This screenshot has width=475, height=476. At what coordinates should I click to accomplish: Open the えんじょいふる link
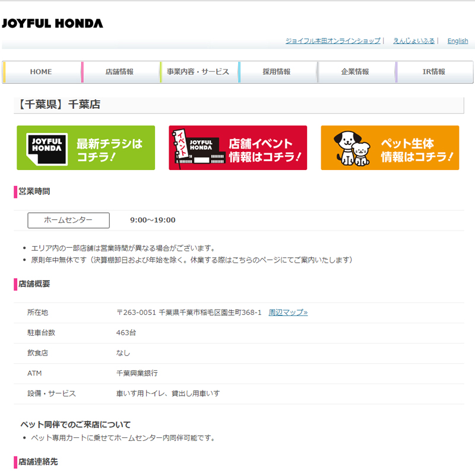(x=414, y=40)
